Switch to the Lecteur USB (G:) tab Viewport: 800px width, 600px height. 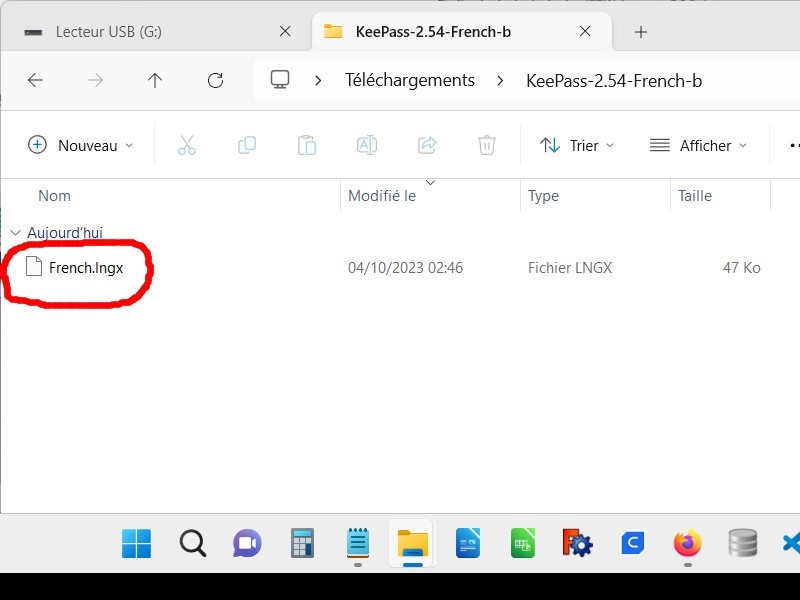[x=108, y=32]
